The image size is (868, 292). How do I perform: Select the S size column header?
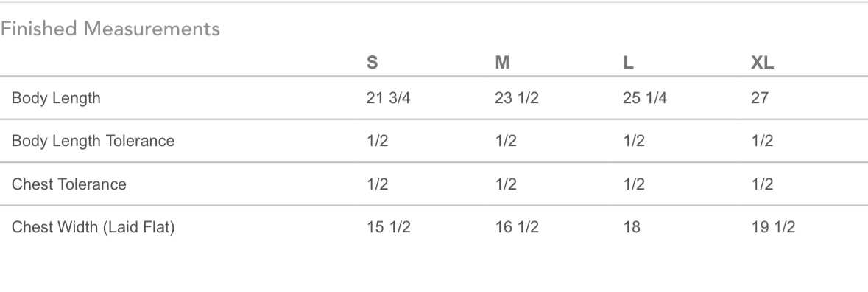[372, 63]
